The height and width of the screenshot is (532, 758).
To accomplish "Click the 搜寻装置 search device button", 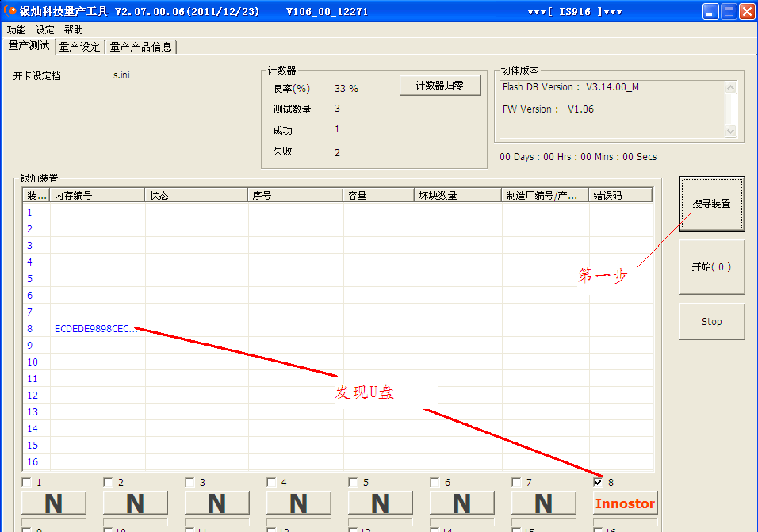I will coord(711,204).
